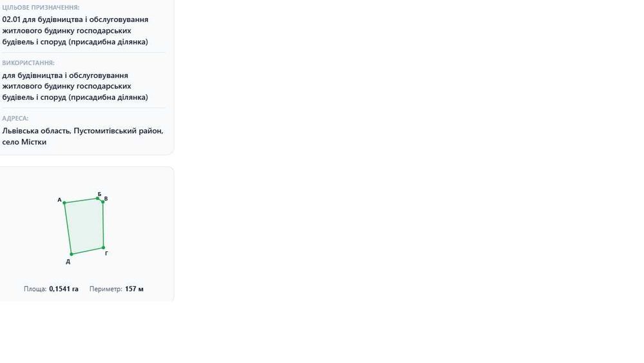Click inside the green parcel polygon
Viewport: 644px width, 363px height.
pos(85,226)
